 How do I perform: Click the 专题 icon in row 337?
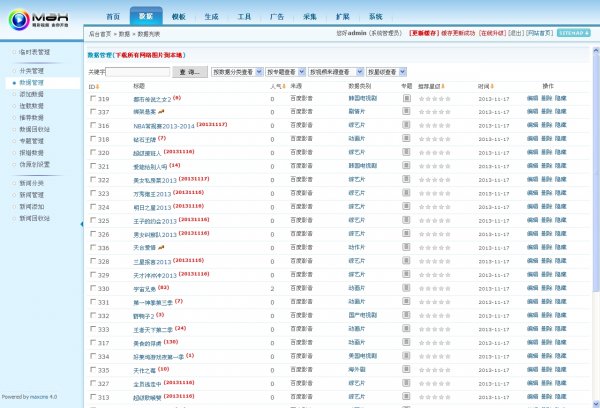click(x=406, y=111)
